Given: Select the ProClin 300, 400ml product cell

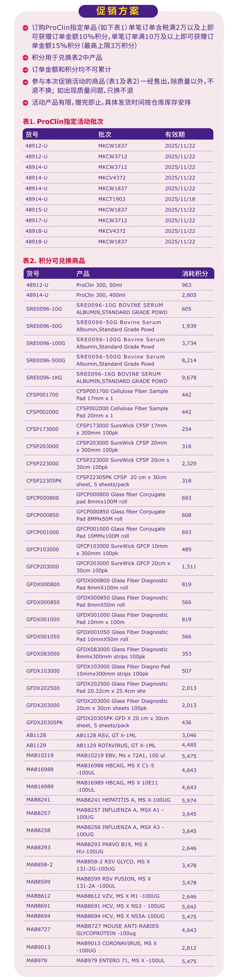Looking at the screenshot, I should [101, 295].
